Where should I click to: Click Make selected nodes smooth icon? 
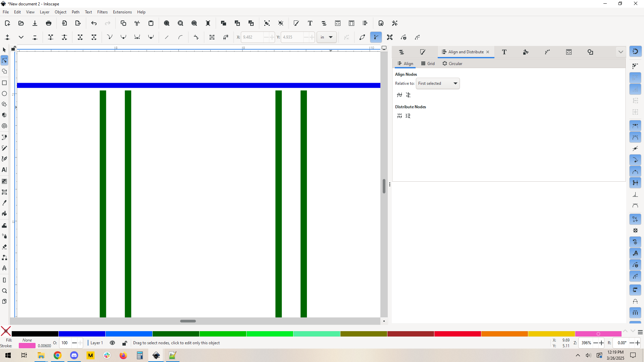[123, 37]
